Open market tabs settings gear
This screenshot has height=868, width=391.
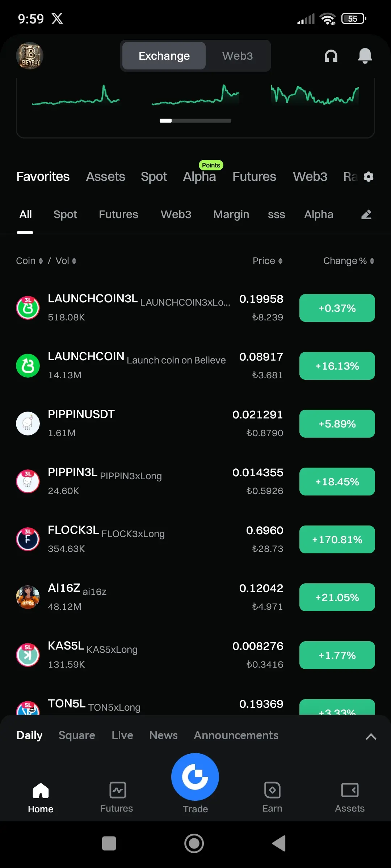(x=368, y=177)
